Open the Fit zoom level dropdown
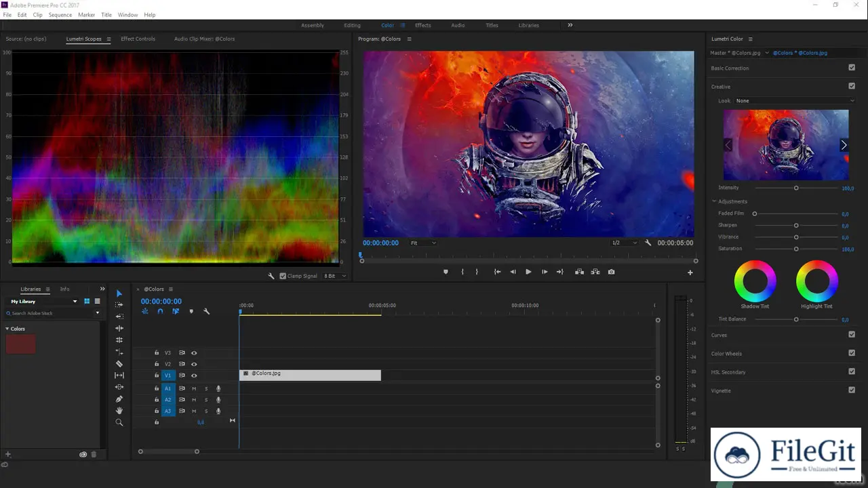Image resolution: width=868 pixels, height=488 pixels. (x=423, y=243)
